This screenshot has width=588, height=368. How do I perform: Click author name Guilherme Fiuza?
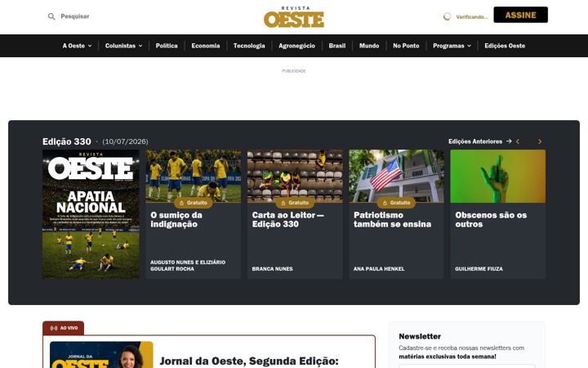(x=479, y=269)
